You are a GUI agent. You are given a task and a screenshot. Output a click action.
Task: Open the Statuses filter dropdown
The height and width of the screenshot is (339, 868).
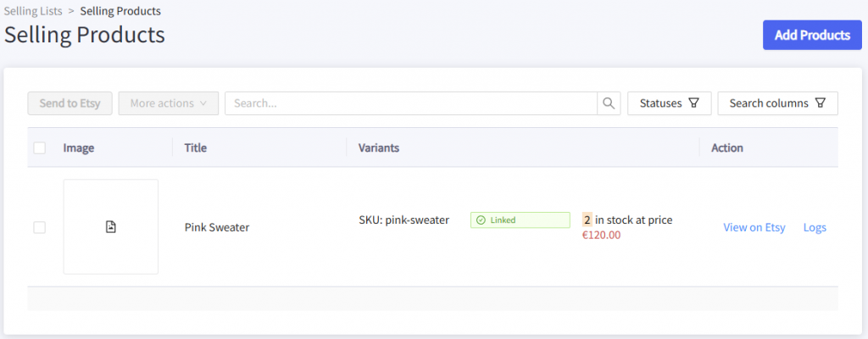(x=669, y=103)
